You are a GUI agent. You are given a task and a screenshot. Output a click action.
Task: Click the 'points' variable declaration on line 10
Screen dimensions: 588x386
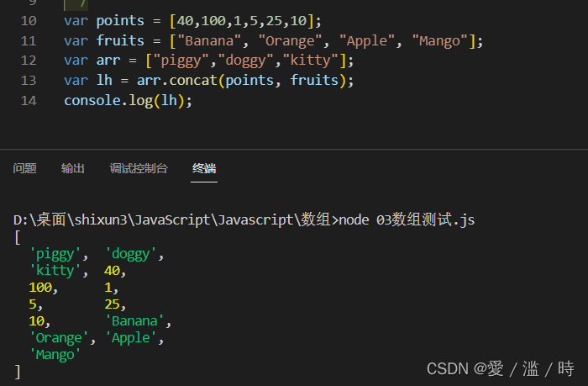(120, 21)
